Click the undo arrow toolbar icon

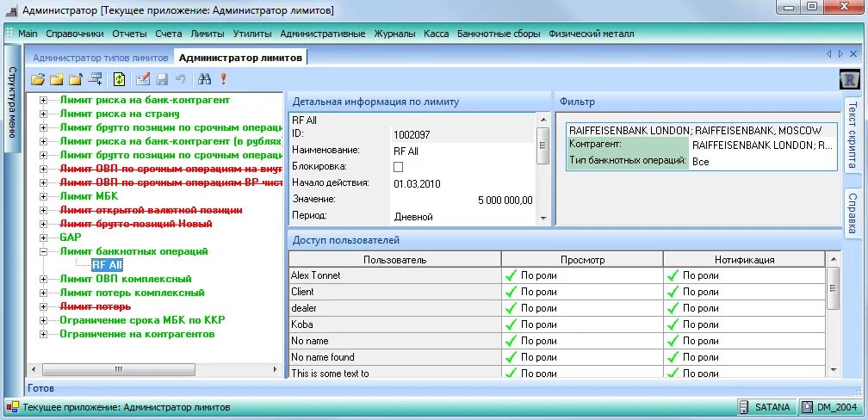click(x=180, y=79)
